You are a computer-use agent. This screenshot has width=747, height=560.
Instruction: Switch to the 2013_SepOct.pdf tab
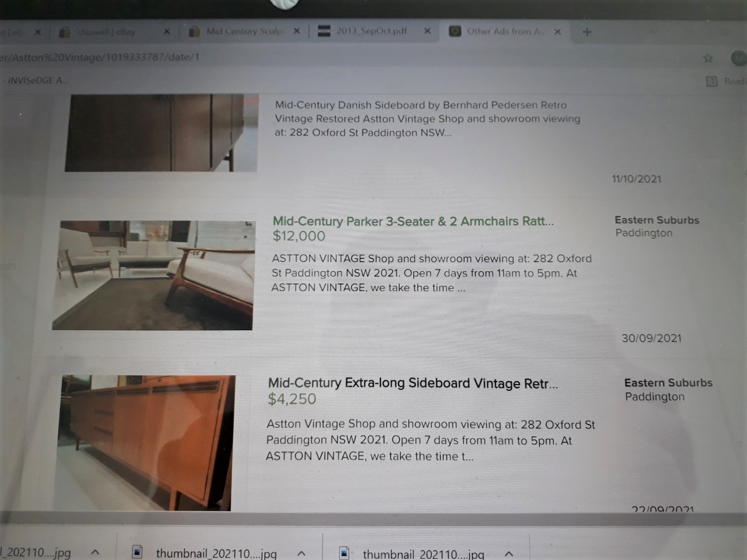point(371,31)
